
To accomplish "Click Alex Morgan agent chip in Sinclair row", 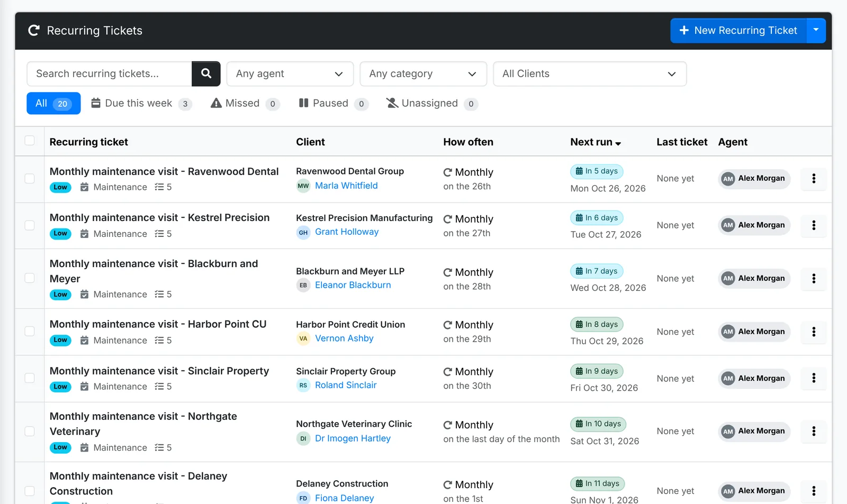I will pyautogui.click(x=754, y=378).
